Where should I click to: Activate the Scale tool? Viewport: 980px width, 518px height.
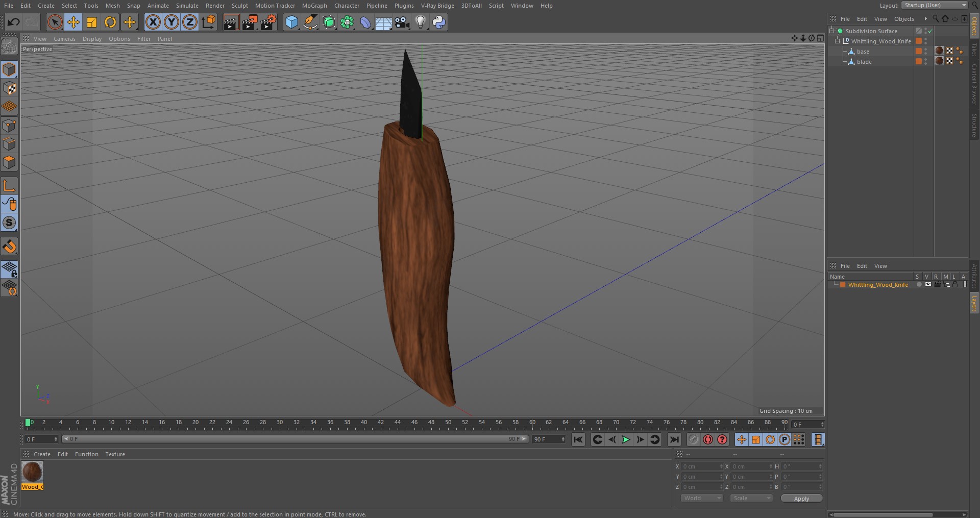tap(92, 22)
